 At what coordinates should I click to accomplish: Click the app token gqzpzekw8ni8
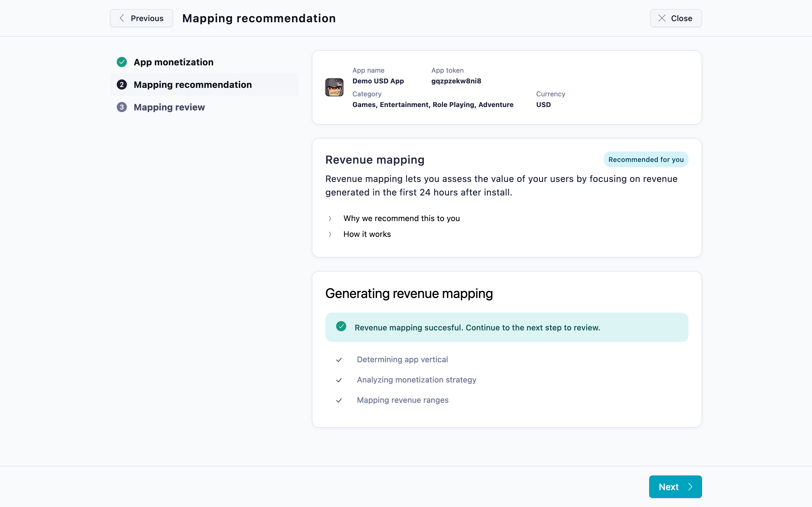pos(456,81)
